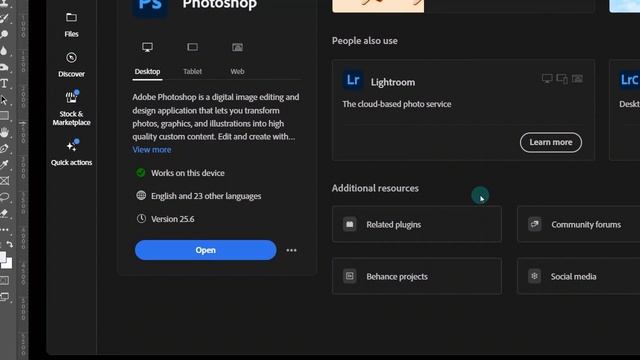640x360 pixels.
Task: Open Photoshop with the blue Open button
Action: click(205, 250)
